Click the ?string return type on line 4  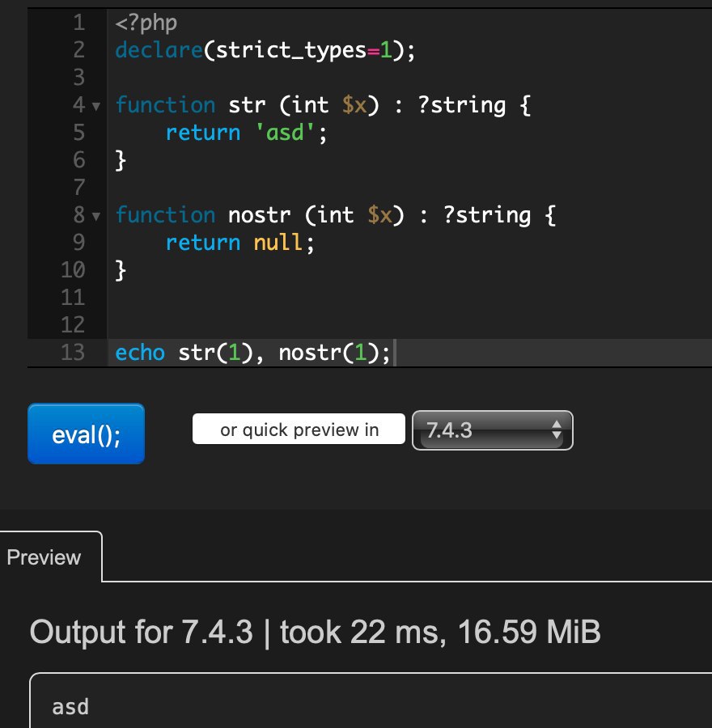[462, 105]
